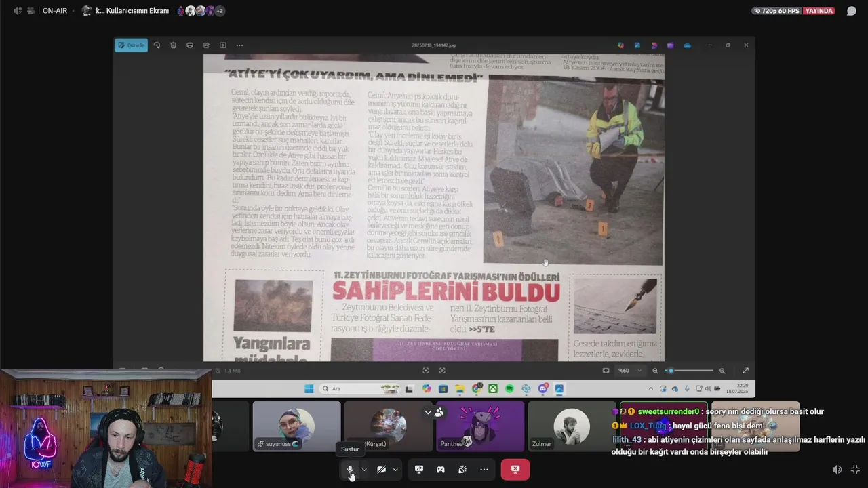Click the fit-to-window icon in Photos footer

click(x=425, y=371)
